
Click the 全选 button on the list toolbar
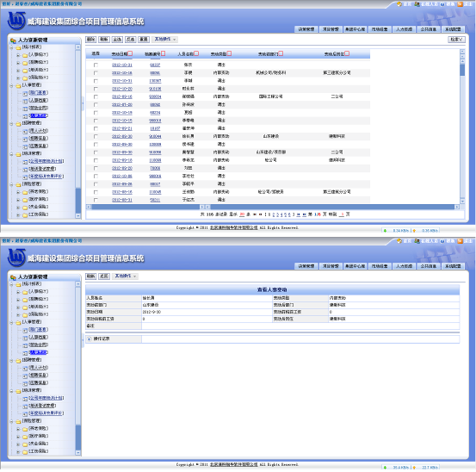pyautogui.click(x=117, y=39)
